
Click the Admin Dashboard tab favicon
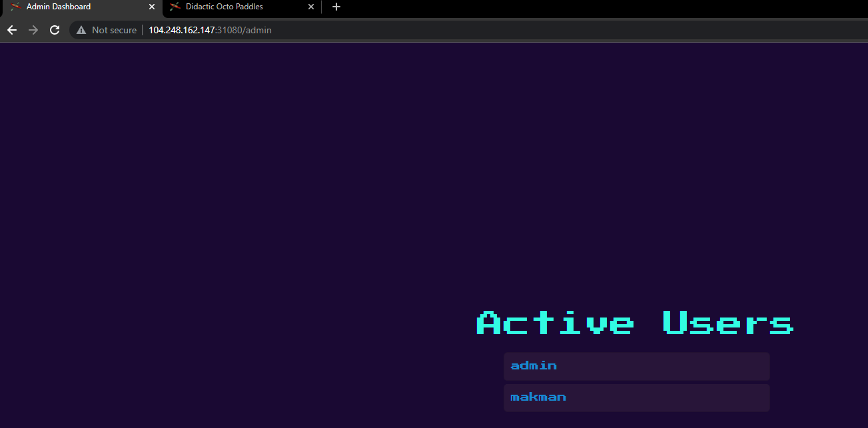point(15,7)
